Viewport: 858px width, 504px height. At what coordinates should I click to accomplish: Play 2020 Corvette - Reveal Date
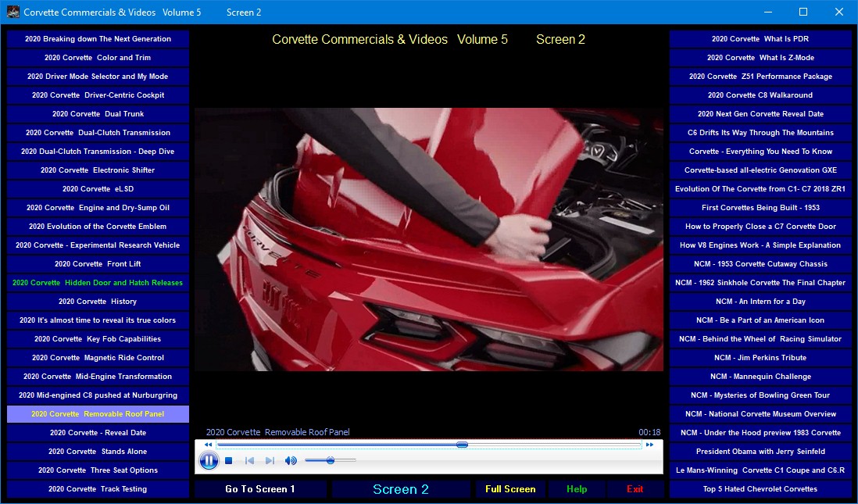[x=98, y=433]
